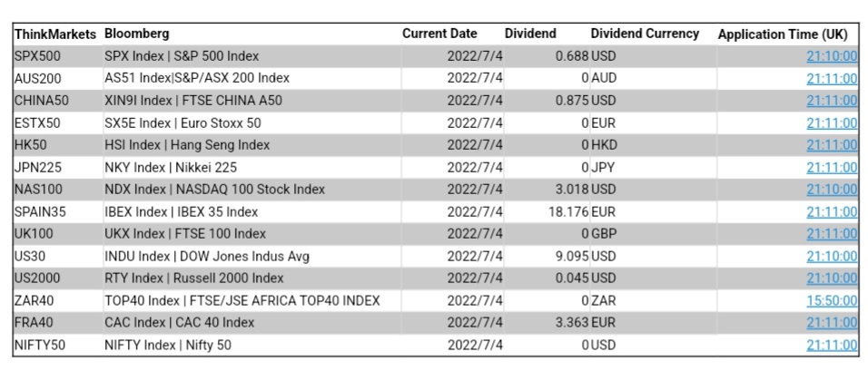Image resolution: width=868 pixels, height=371 pixels.
Task: Click the Dividend Currency column header
Action: 645,34
